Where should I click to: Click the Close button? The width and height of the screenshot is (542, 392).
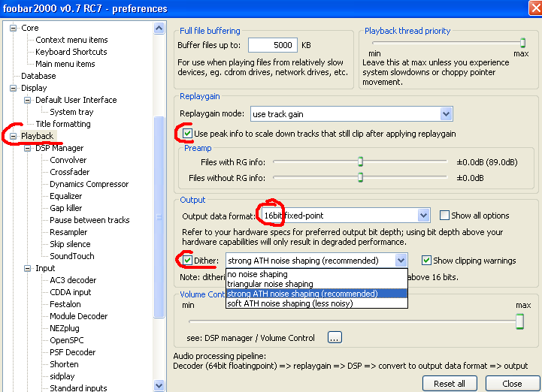(x=512, y=384)
